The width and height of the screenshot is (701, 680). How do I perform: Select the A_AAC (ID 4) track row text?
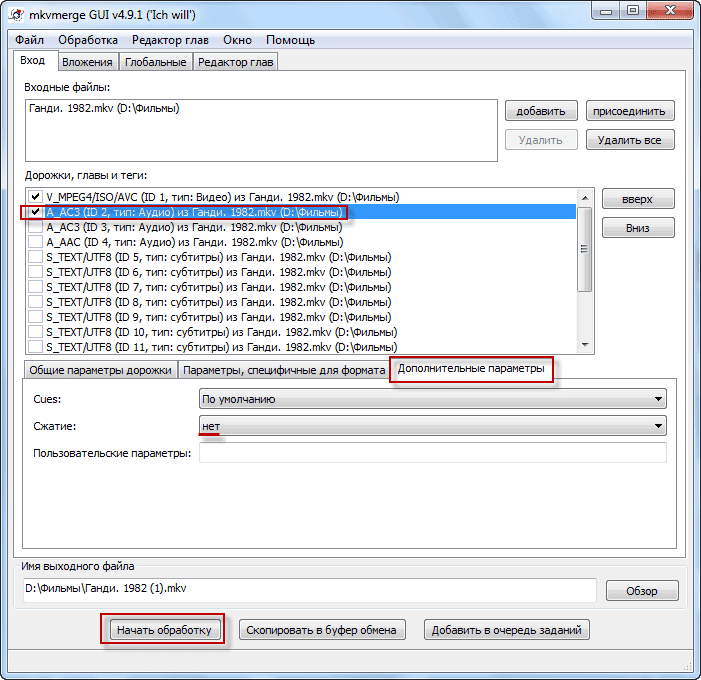coord(194,242)
